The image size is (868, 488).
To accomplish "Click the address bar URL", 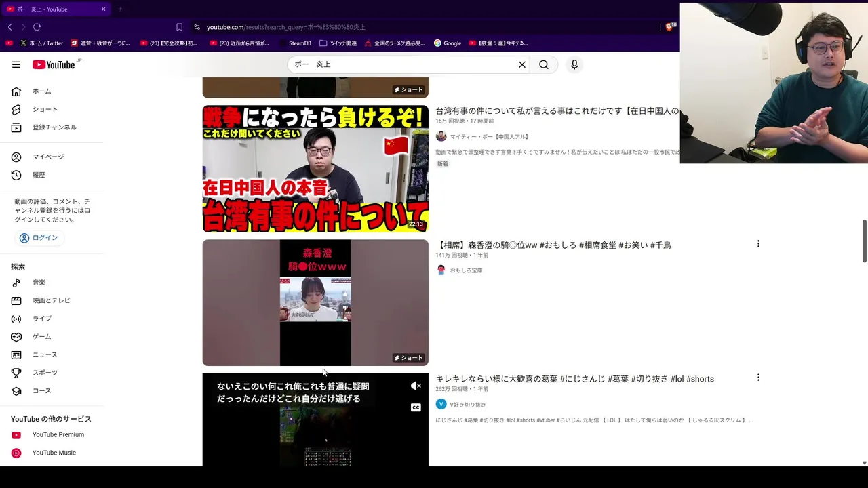I will click(285, 27).
